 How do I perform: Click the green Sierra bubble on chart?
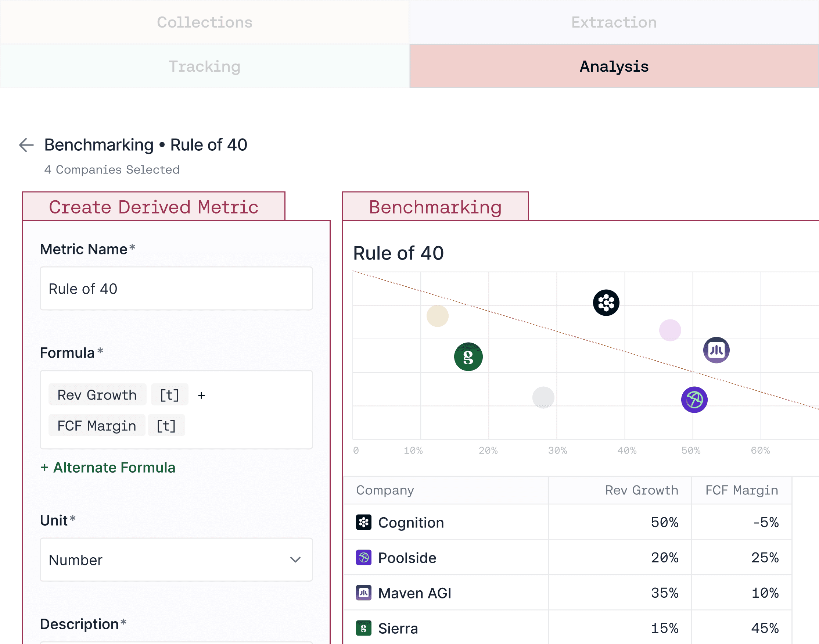coord(468,357)
